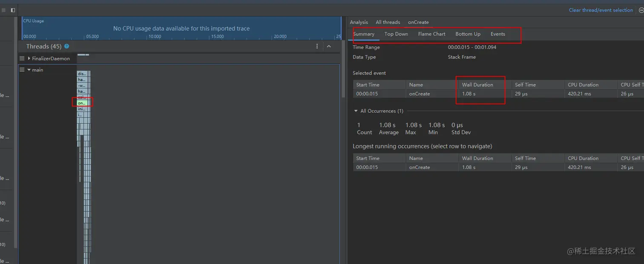Click the 05.000 timeline marker
The width and height of the screenshot is (644, 264).
pos(92,37)
